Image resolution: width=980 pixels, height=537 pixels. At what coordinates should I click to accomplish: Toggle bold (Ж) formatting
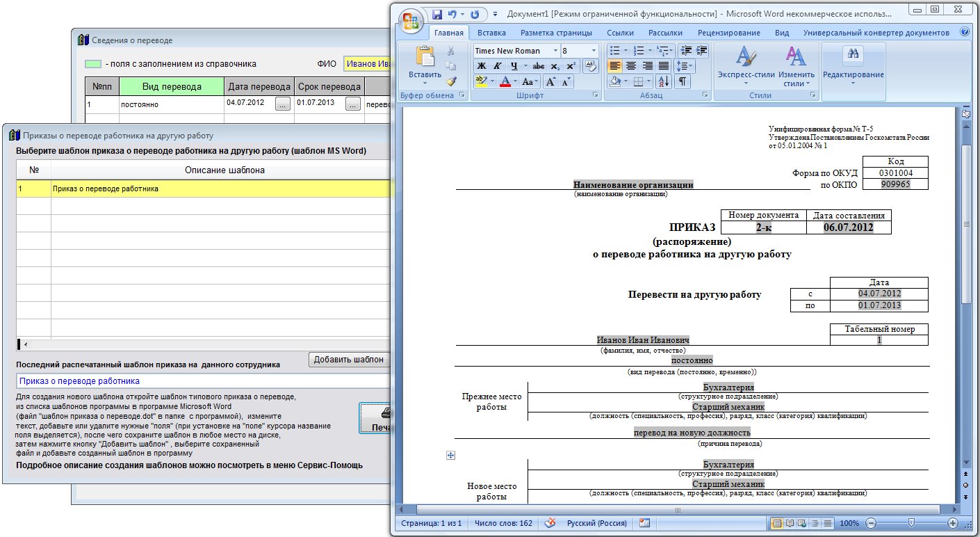point(480,66)
